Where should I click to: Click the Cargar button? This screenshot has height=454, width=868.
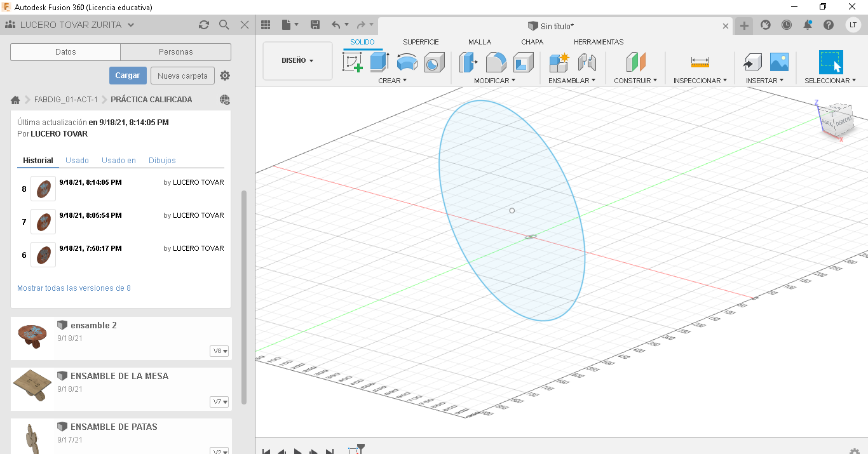click(128, 76)
